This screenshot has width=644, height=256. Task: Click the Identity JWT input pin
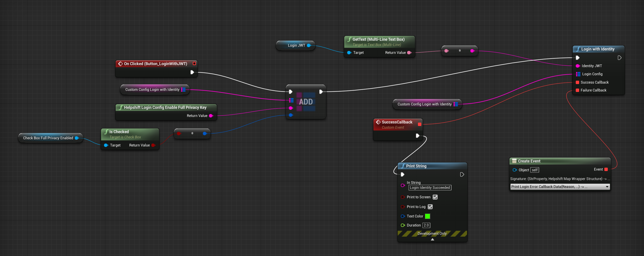coord(578,66)
